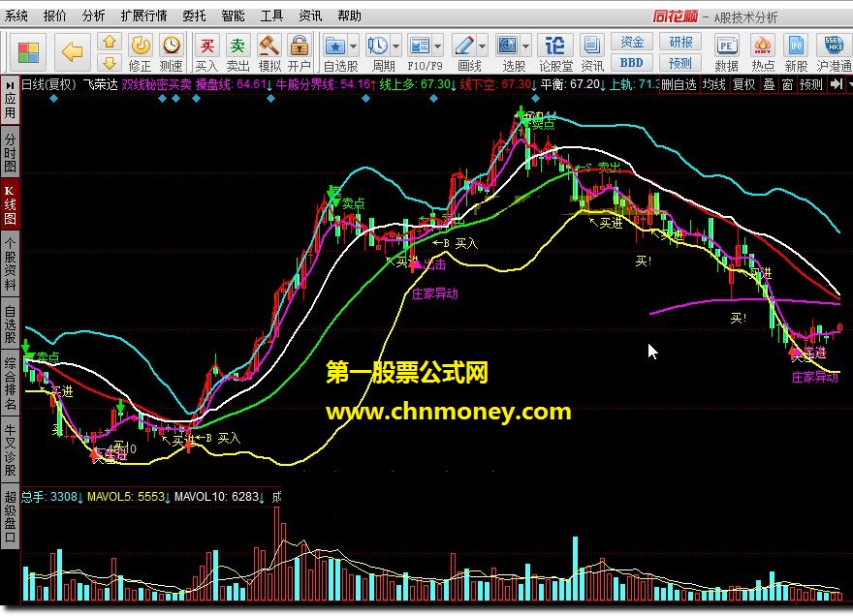Open the 综合排名 sidebar tab
The width and height of the screenshot is (853, 616).
[x=10, y=383]
